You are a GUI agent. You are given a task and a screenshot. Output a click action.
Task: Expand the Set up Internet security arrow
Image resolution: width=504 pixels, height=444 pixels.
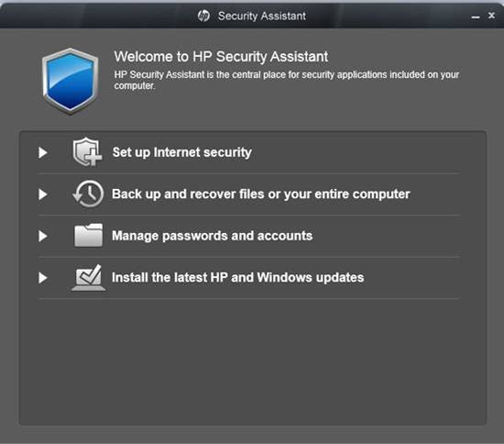(43, 152)
